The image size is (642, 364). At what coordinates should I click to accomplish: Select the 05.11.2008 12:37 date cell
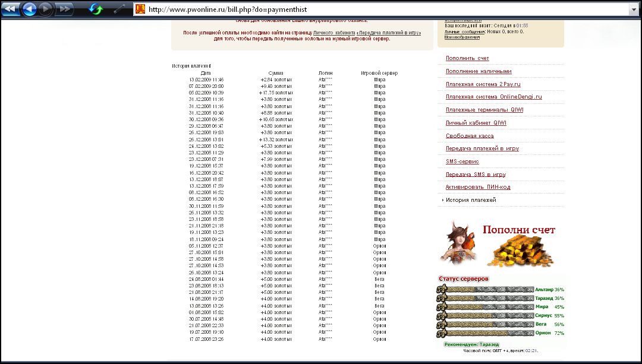(x=206, y=246)
